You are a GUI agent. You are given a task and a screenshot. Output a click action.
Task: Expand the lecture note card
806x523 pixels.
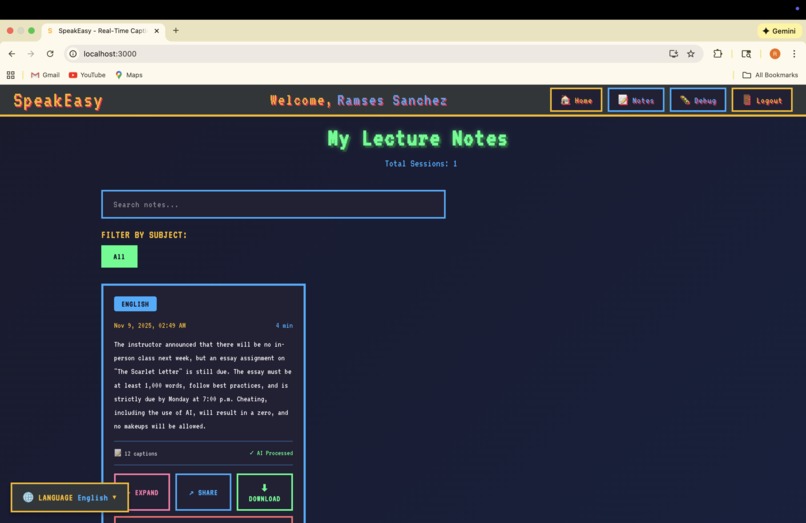click(x=142, y=492)
